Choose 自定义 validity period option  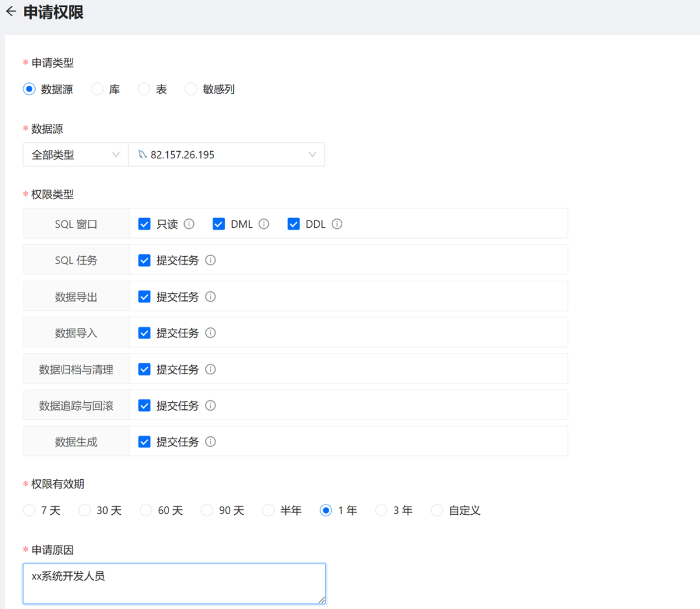437,510
